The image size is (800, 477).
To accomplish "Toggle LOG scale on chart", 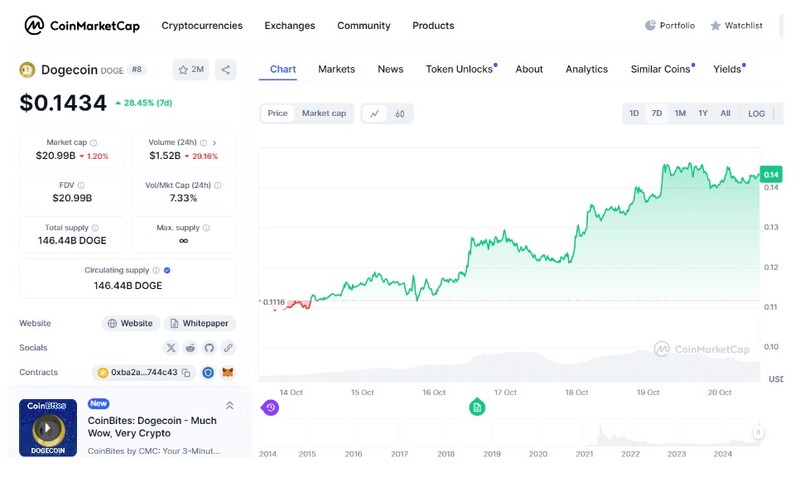I will pos(757,114).
